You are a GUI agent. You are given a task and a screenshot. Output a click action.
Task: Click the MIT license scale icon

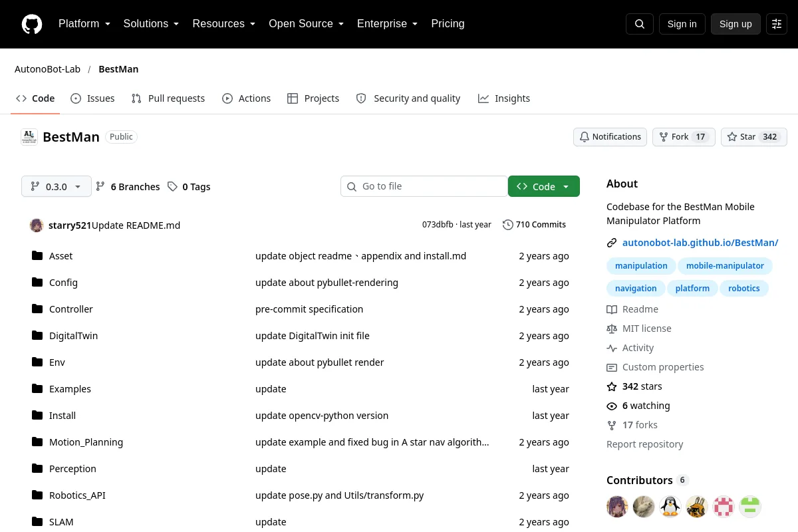(x=612, y=329)
